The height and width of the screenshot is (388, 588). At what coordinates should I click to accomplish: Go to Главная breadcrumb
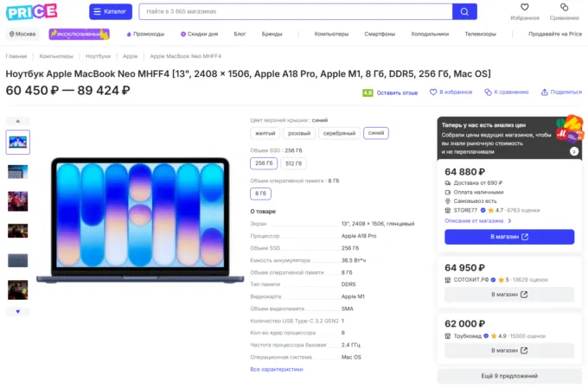[16, 56]
